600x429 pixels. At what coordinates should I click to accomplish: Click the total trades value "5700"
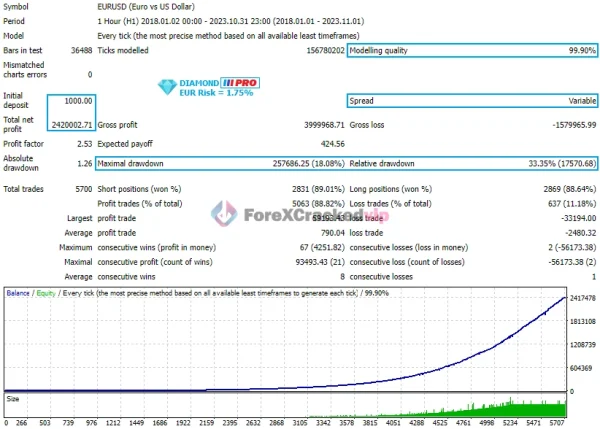tap(84, 189)
